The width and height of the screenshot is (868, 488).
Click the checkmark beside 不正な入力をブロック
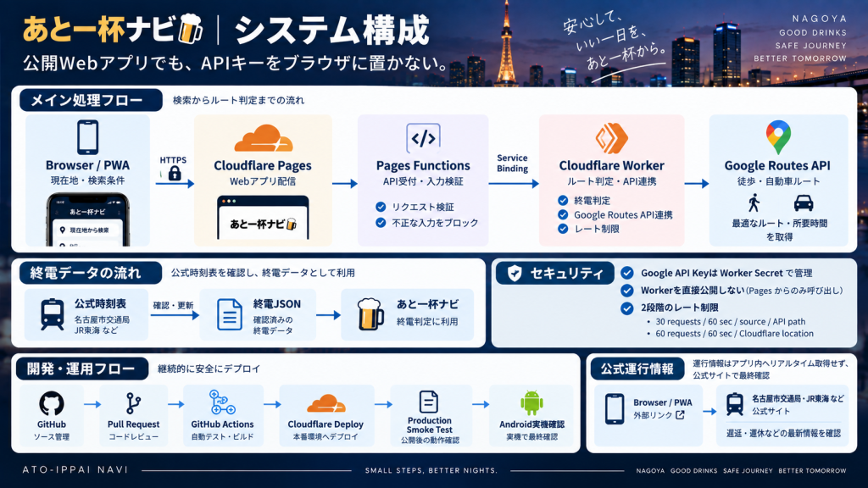coord(381,223)
